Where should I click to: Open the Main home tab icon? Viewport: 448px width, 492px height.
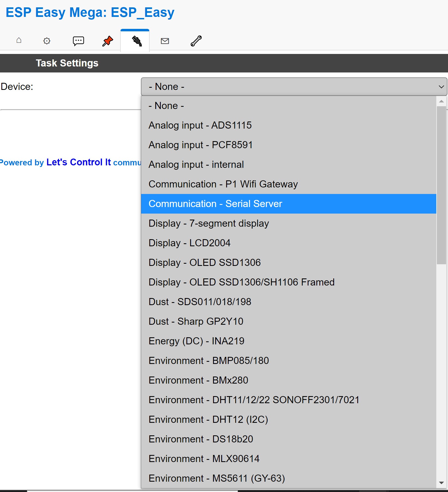click(x=19, y=41)
